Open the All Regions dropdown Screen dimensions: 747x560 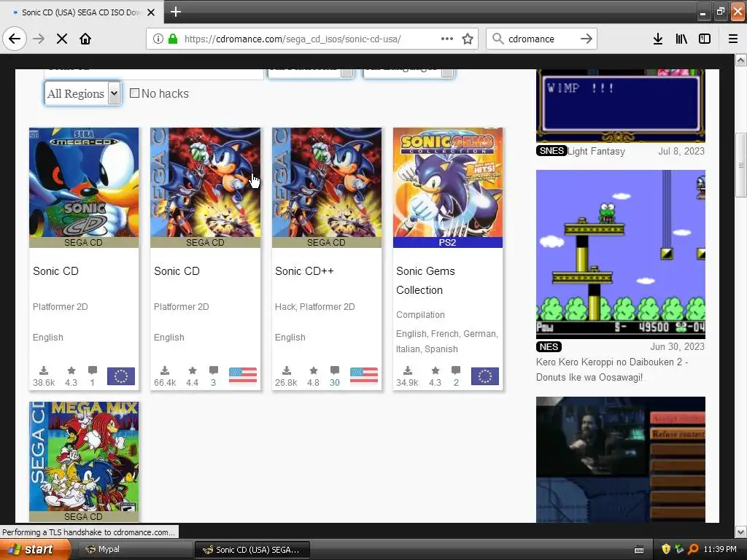point(83,93)
